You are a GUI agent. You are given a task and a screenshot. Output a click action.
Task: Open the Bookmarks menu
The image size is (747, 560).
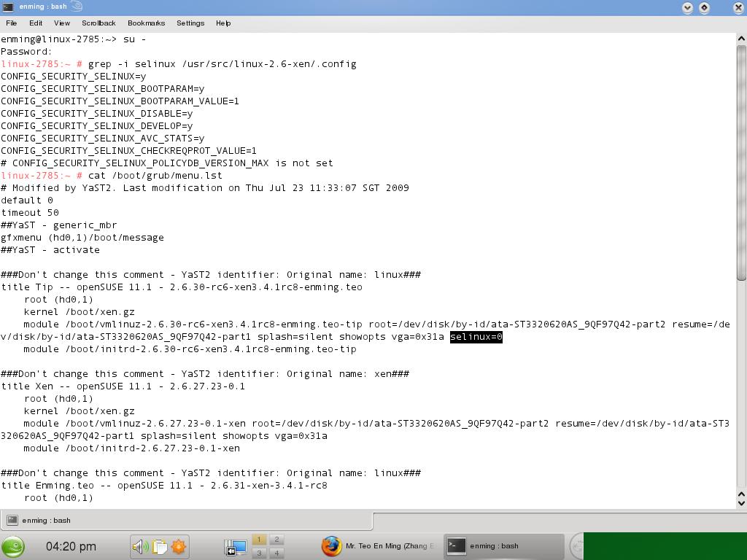[x=146, y=23]
